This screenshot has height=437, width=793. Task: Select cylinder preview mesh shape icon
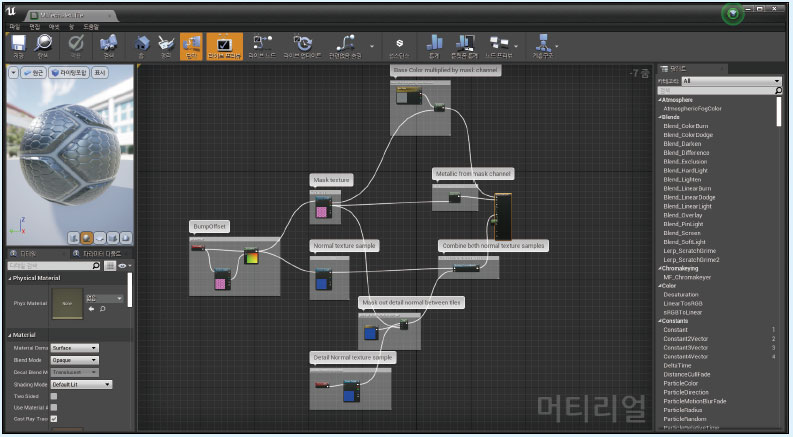click(74, 237)
